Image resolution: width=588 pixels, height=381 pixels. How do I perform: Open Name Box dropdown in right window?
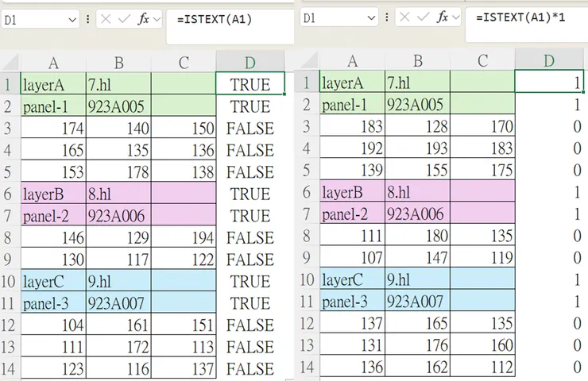pyautogui.click(x=371, y=18)
